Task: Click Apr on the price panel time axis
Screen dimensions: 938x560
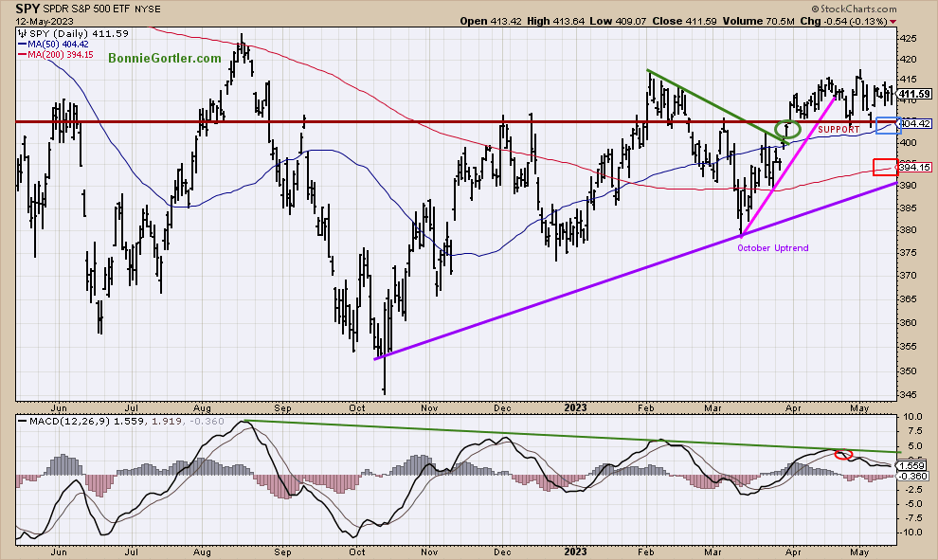Action: pyautogui.click(x=793, y=408)
